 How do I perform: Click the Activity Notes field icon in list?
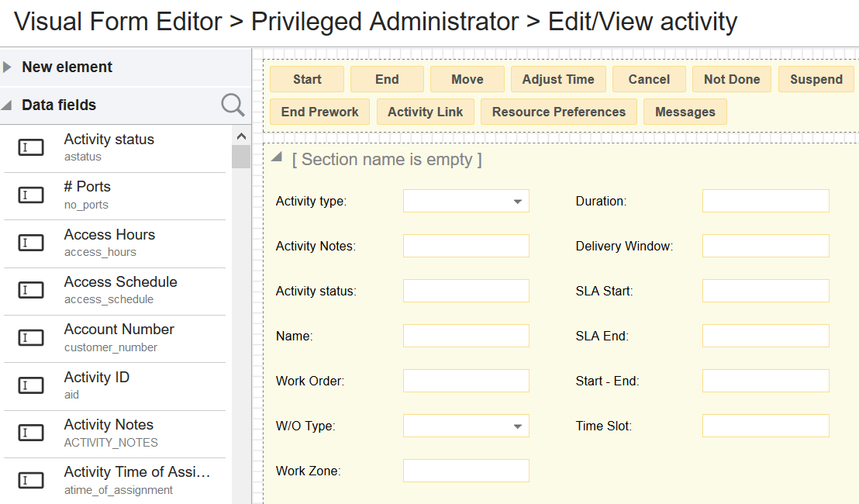point(31,433)
